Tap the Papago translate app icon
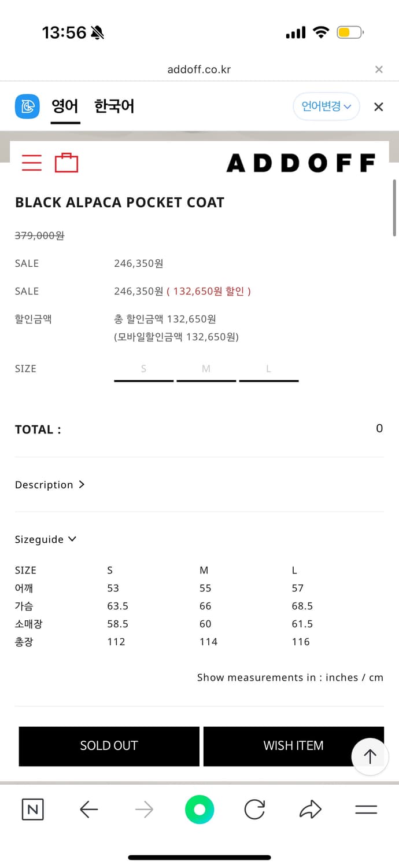This screenshot has height=868, width=399. (x=27, y=106)
